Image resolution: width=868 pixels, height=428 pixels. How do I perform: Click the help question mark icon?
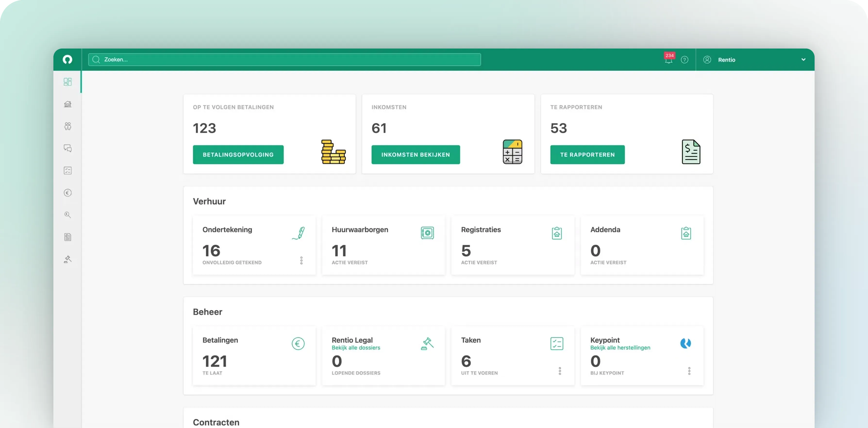(x=684, y=60)
